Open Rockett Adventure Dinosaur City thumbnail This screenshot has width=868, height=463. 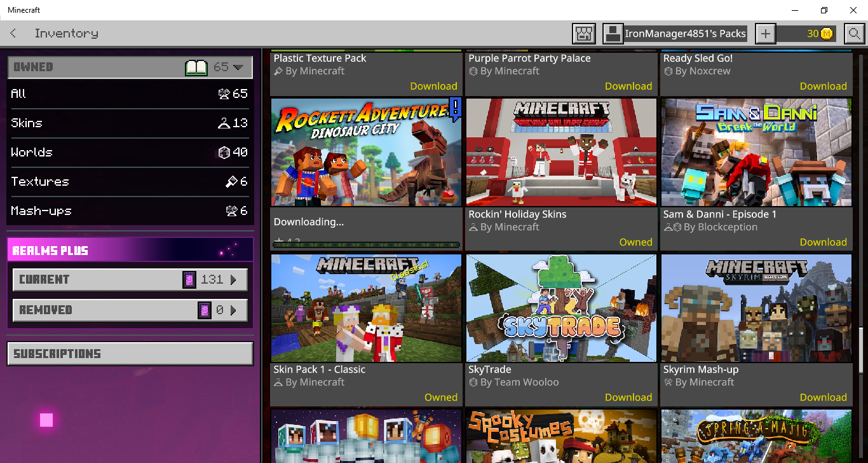coord(366,152)
